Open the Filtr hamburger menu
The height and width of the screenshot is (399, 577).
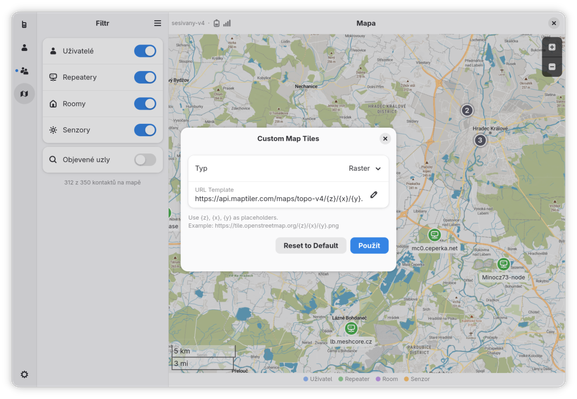(157, 23)
